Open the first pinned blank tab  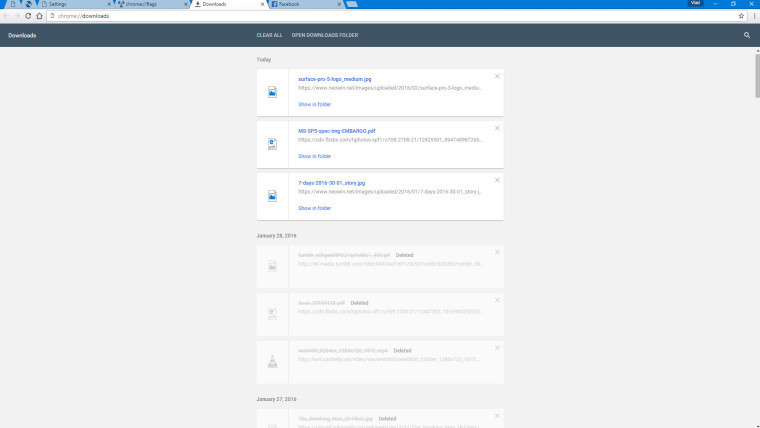[13, 4]
